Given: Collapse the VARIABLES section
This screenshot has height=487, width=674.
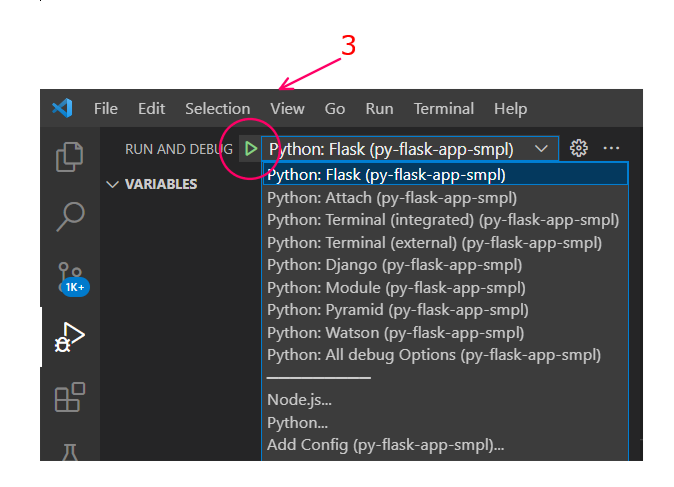Looking at the screenshot, I should (113, 184).
